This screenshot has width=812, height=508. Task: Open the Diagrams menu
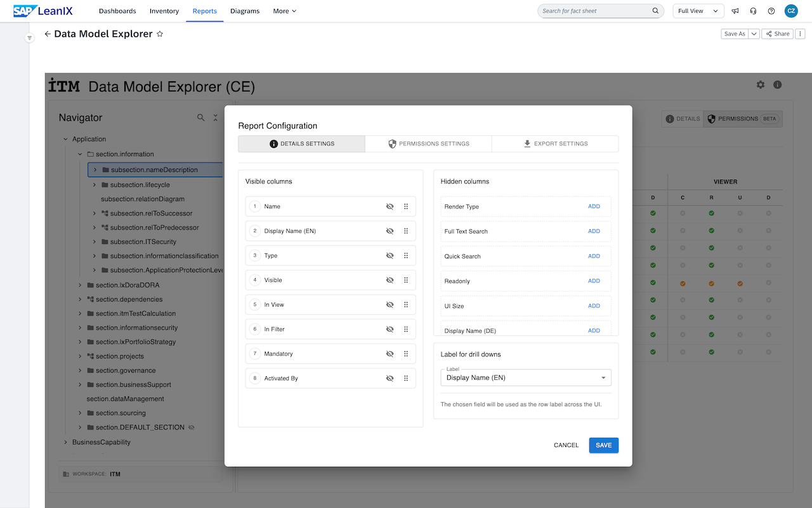[245, 11]
